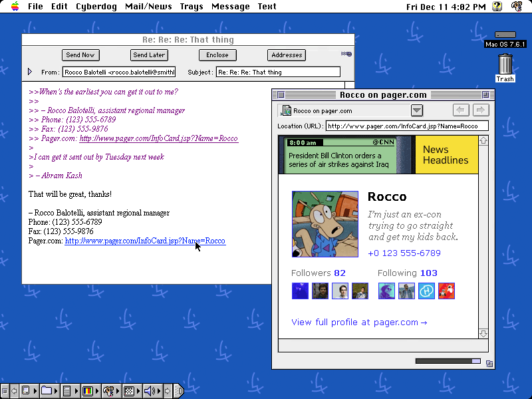Screen dimensions: 532x399
Task: Follow the blue pager.com link in signature
Action: coord(145,241)
